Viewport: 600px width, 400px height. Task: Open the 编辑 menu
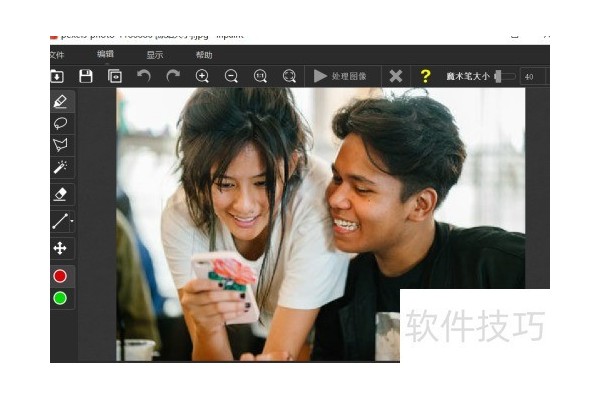(x=105, y=54)
